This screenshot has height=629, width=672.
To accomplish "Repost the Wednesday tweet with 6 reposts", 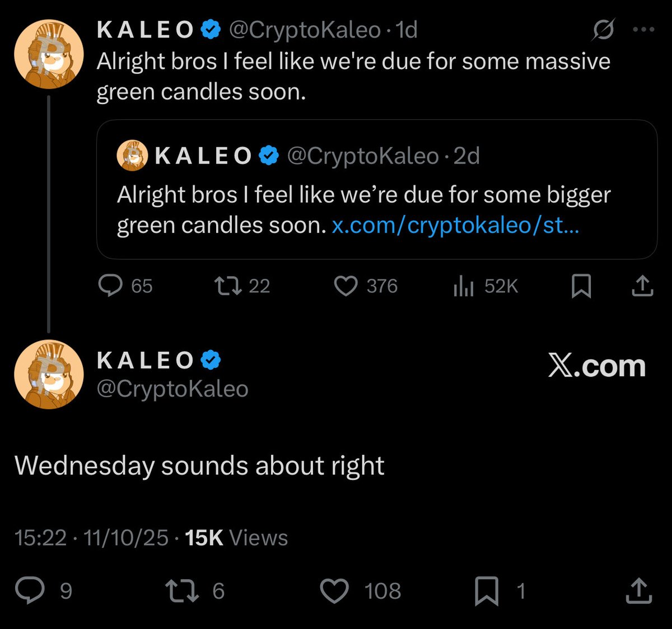I will click(x=181, y=591).
